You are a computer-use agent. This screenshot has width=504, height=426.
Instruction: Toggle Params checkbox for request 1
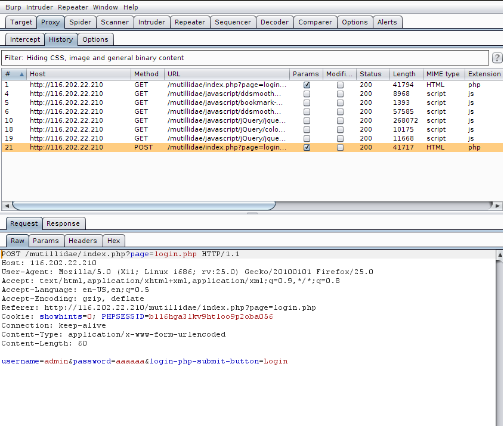coord(307,85)
